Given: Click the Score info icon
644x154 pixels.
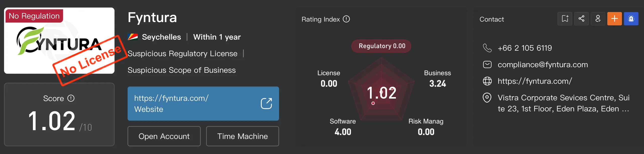Looking at the screenshot, I should tap(71, 98).
